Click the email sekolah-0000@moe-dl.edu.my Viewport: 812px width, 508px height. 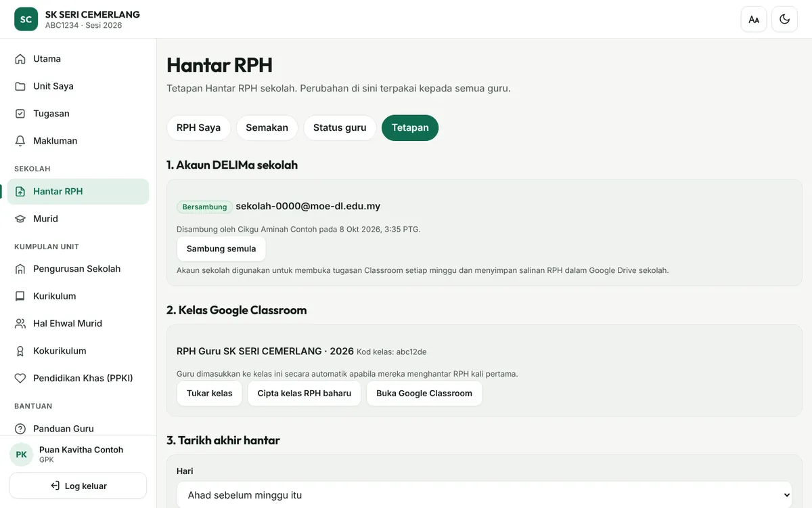click(308, 206)
